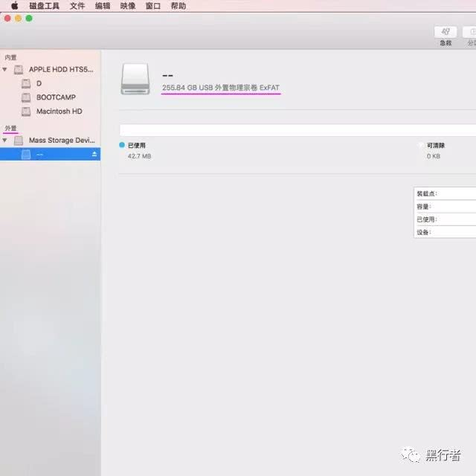Image resolution: width=476 pixels, height=476 pixels.
Task: Select the Macintosh HD volume
Action: pyautogui.click(x=59, y=112)
